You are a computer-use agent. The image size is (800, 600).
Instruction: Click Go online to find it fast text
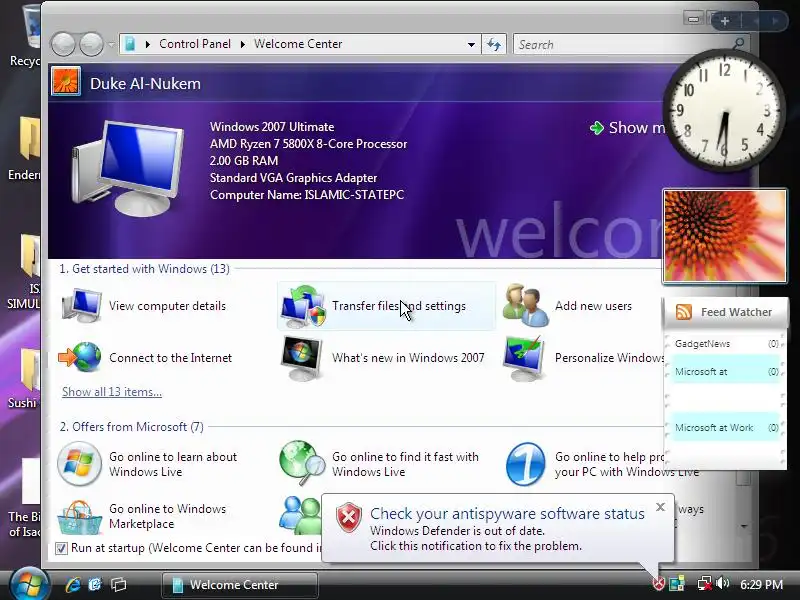coord(405,464)
